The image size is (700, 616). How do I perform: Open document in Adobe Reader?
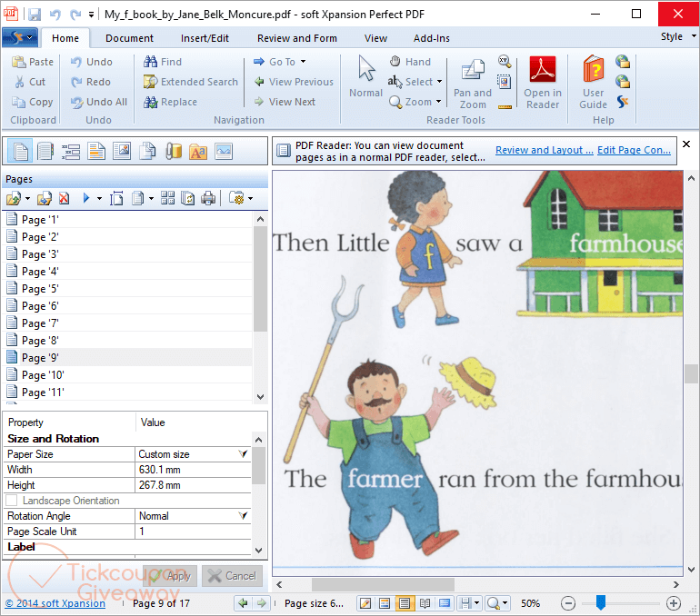click(x=543, y=84)
